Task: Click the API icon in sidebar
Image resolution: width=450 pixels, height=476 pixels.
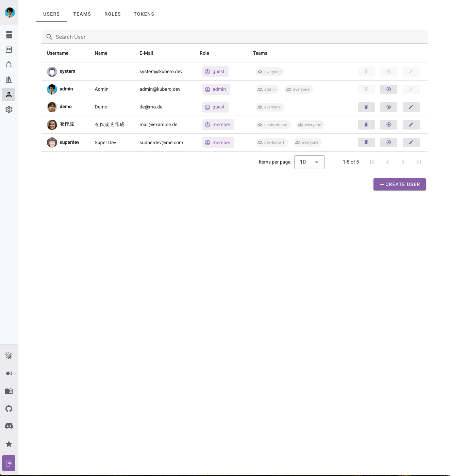Action: pyautogui.click(x=9, y=373)
